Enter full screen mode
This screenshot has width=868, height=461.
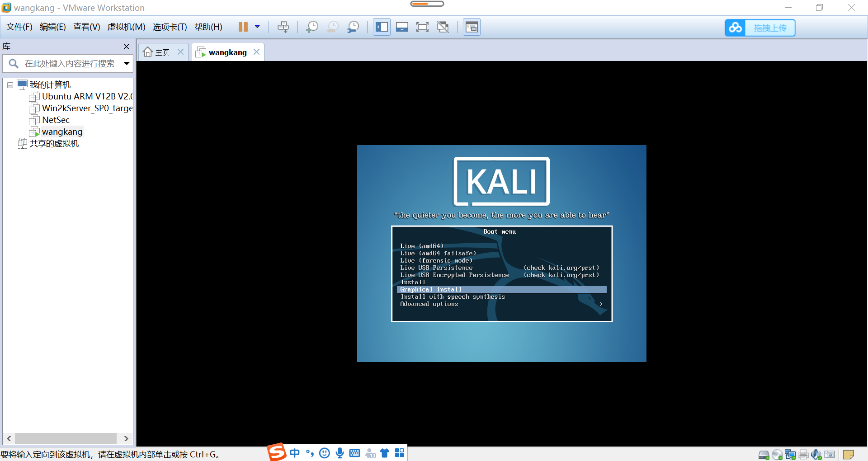[x=422, y=27]
